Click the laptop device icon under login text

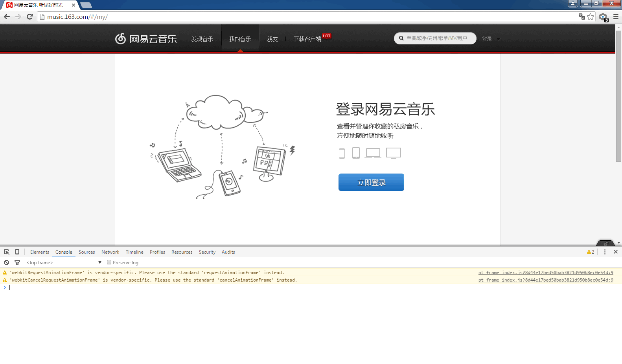pos(373,153)
